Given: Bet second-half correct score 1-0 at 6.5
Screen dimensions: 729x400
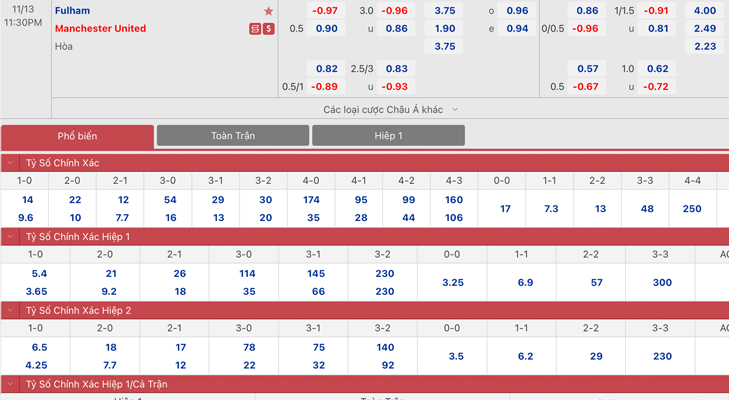Looking at the screenshot, I should [39, 347].
